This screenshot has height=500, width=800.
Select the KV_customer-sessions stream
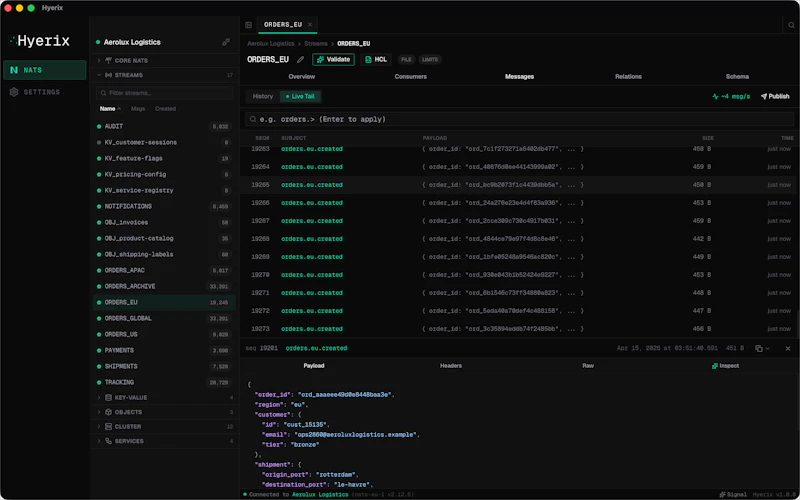(x=164, y=142)
